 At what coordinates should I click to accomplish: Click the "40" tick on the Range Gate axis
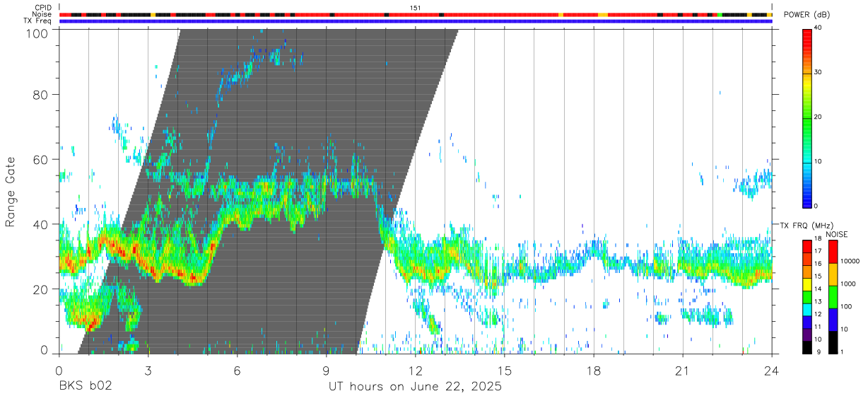(41, 224)
